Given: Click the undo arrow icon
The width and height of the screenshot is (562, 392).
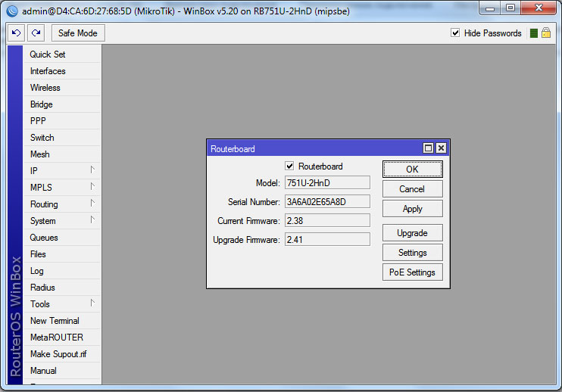Looking at the screenshot, I should (x=16, y=33).
